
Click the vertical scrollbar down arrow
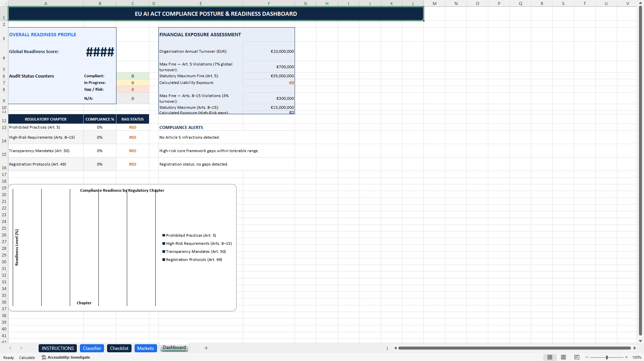(640, 341)
